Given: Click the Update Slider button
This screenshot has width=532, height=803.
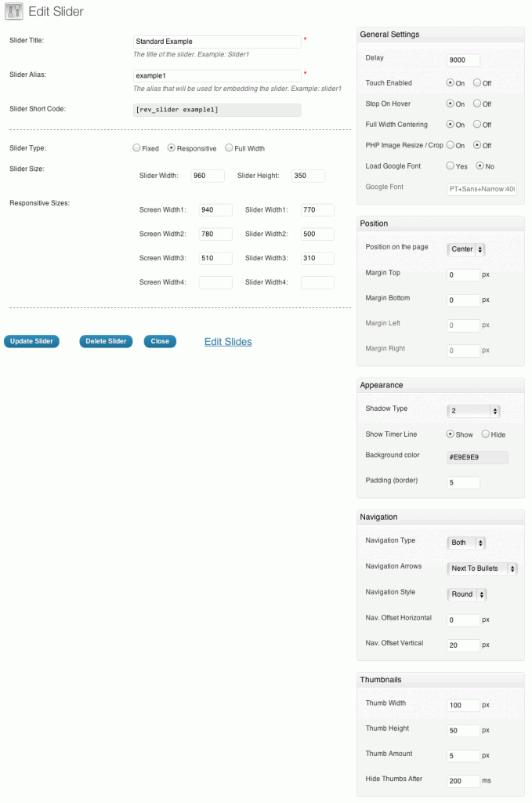Looking at the screenshot, I should coord(31,342).
